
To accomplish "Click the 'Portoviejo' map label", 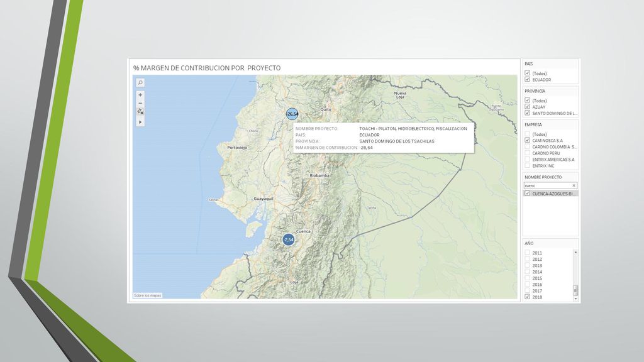I will point(237,147).
